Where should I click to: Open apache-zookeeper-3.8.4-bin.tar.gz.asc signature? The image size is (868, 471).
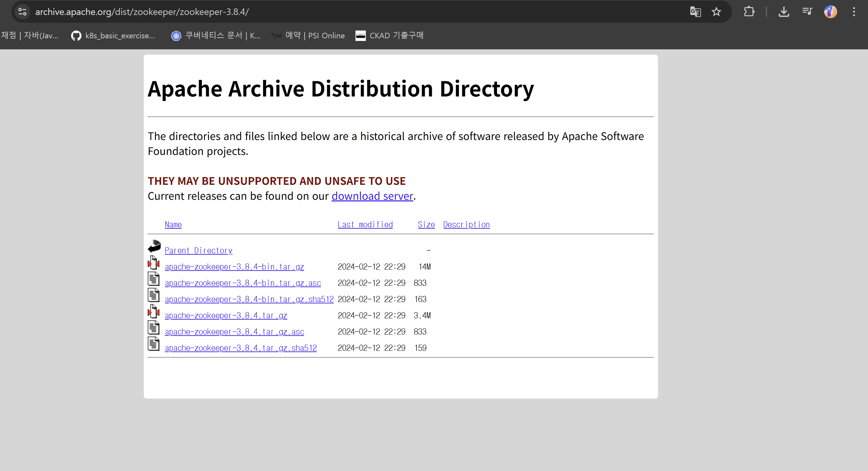click(x=242, y=283)
